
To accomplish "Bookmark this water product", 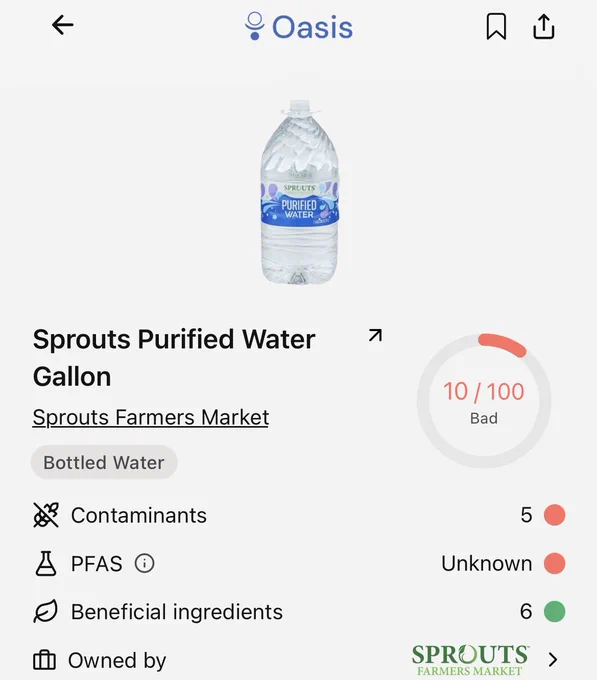I will 496,26.
